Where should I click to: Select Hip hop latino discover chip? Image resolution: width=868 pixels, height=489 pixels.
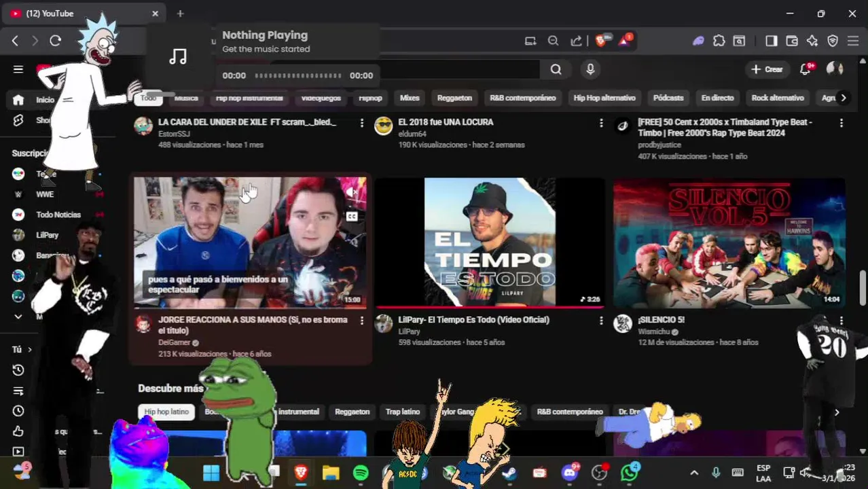click(166, 412)
